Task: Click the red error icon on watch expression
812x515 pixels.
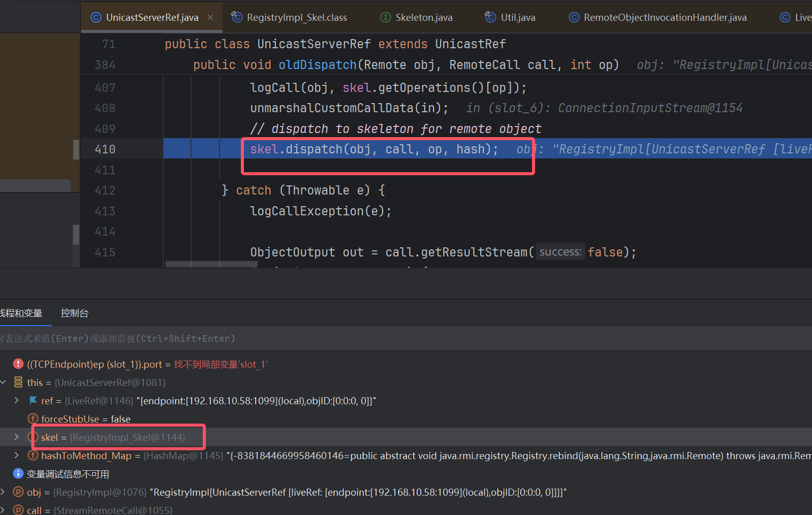Action: point(18,364)
